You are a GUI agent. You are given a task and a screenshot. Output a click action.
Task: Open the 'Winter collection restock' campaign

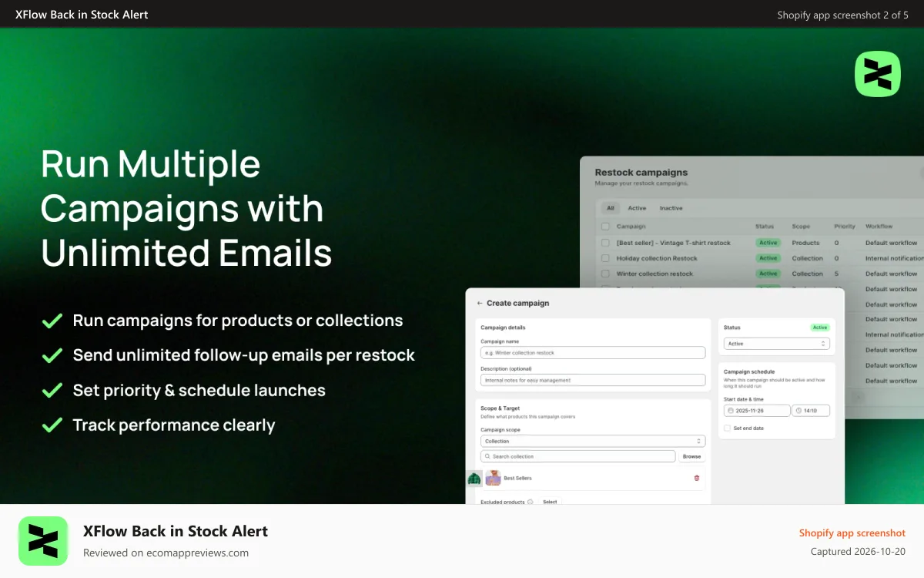[x=654, y=274]
